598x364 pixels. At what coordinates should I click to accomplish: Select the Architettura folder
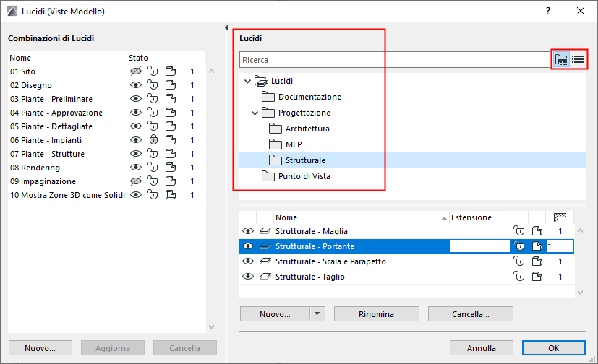pos(307,129)
